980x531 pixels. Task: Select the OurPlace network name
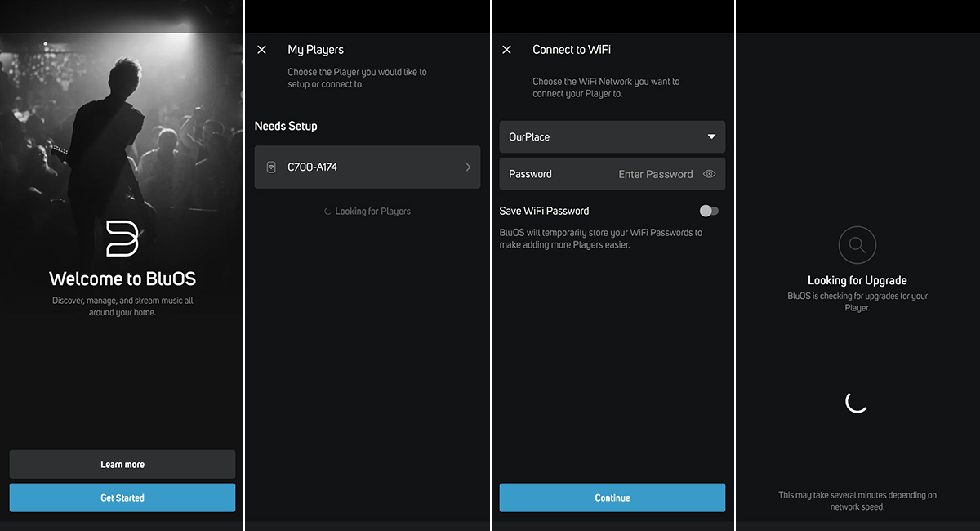(x=529, y=137)
